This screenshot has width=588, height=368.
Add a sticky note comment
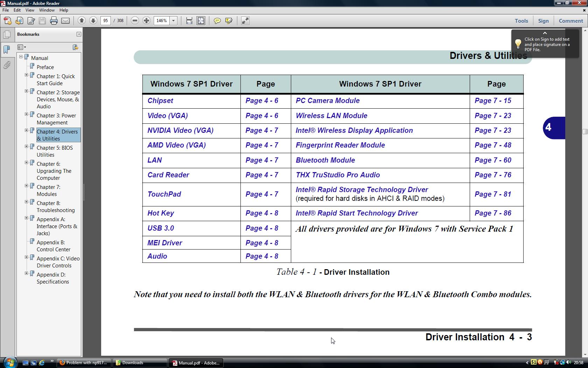(217, 21)
